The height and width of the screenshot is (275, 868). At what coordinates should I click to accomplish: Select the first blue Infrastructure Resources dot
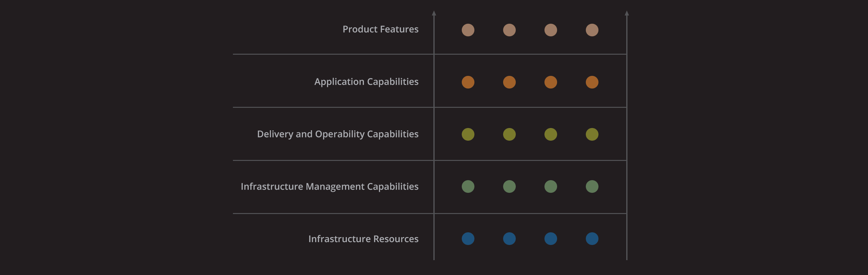pos(468,239)
